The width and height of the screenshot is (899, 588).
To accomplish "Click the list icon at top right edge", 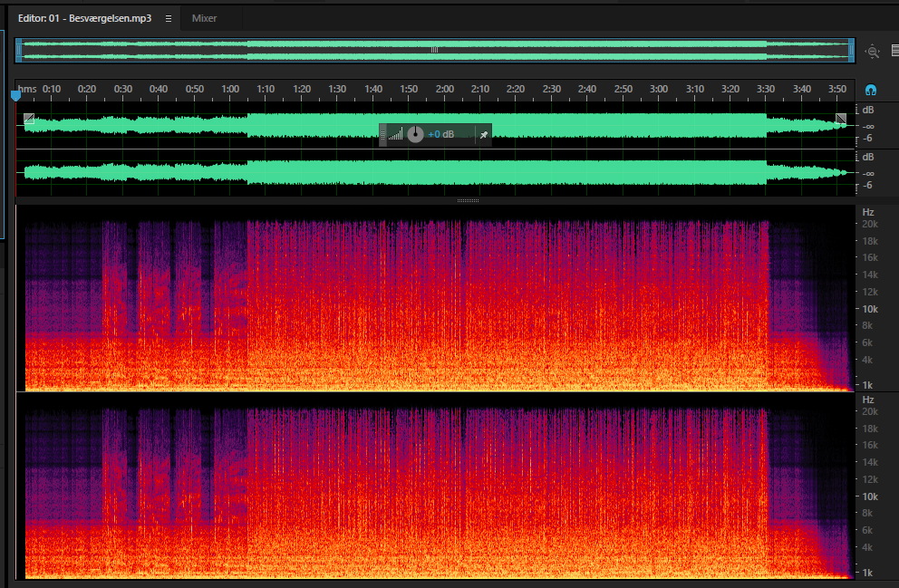I will pos(895,51).
